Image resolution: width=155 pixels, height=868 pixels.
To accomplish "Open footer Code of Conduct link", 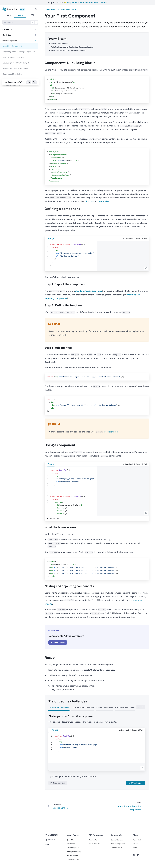I will 117,840.
